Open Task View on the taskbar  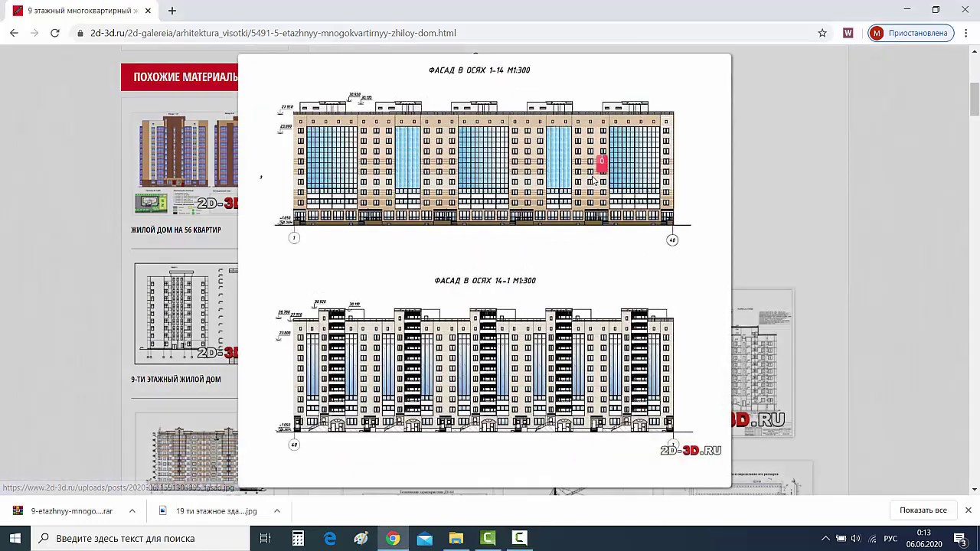pyautogui.click(x=266, y=538)
